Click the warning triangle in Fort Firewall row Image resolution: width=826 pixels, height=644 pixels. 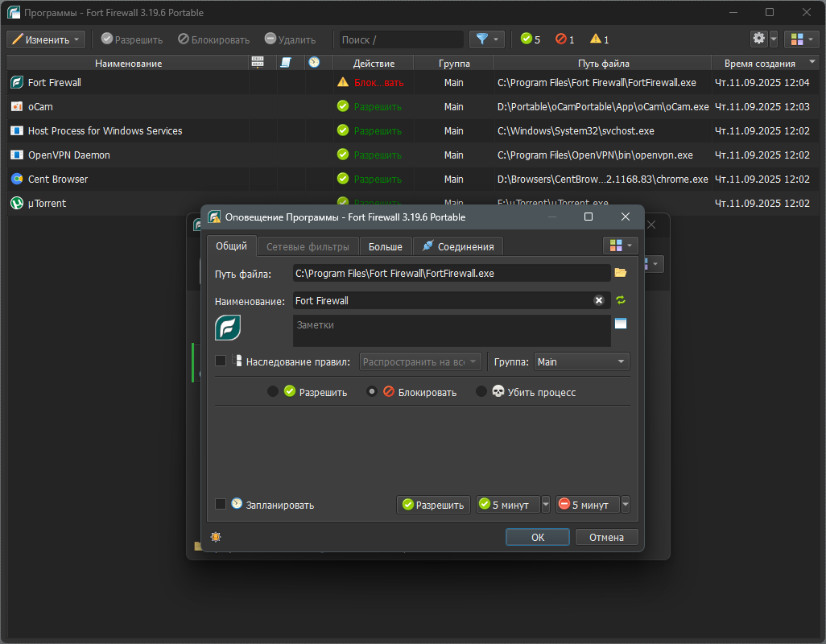coord(343,82)
